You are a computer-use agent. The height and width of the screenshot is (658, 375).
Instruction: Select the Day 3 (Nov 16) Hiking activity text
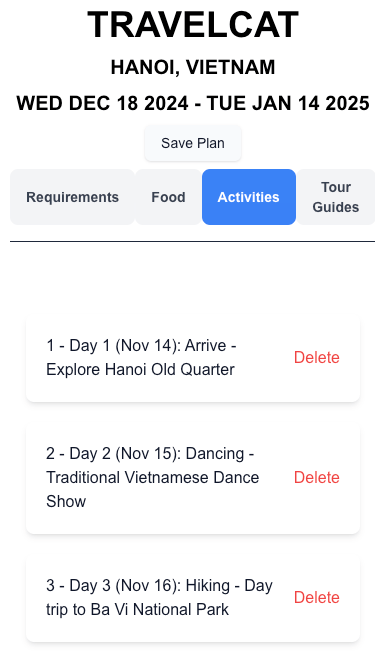(159, 598)
